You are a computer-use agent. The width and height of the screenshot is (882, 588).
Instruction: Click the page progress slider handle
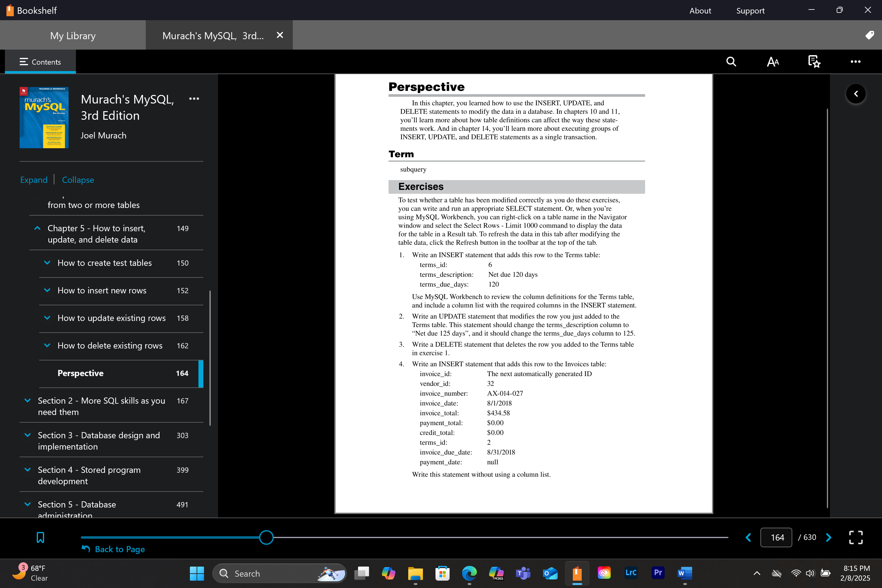pyautogui.click(x=266, y=537)
